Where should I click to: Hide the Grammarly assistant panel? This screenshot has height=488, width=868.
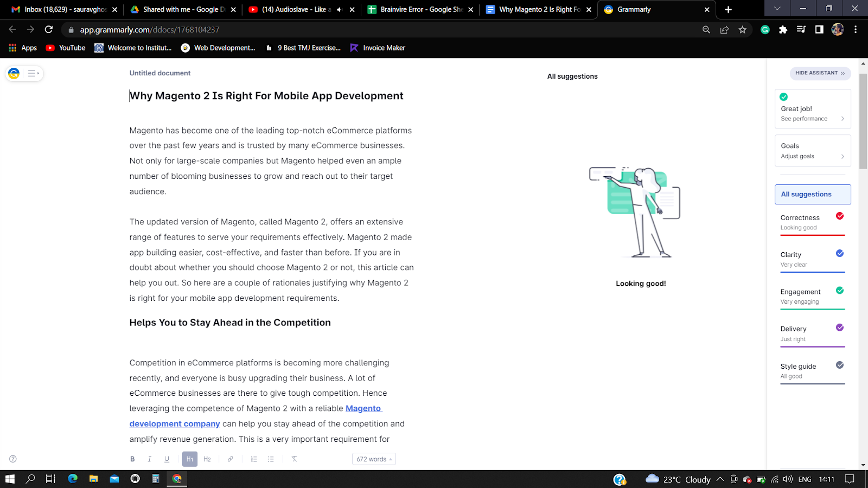[x=820, y=73]
